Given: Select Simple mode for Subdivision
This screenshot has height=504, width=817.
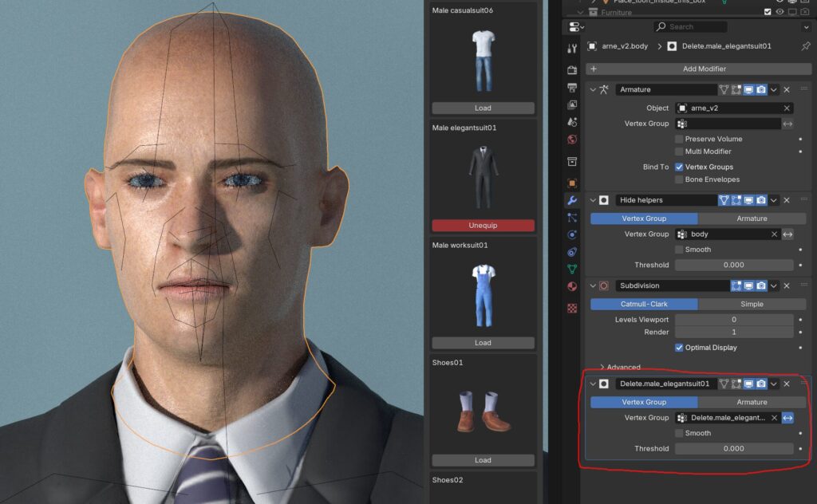Looking at the screenshot, I should [751, 304].
